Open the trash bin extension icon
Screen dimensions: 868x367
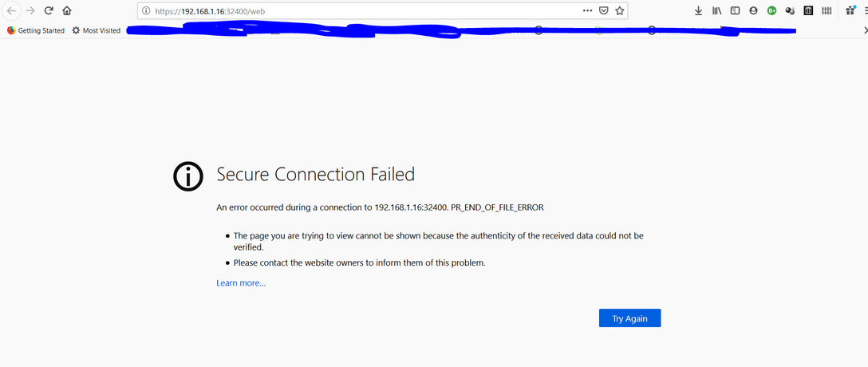pyautogui.click(x=808, y=11)
